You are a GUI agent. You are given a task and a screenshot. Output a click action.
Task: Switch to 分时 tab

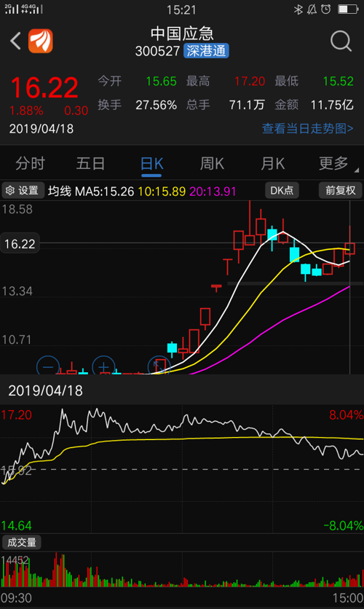coord(31,163)
